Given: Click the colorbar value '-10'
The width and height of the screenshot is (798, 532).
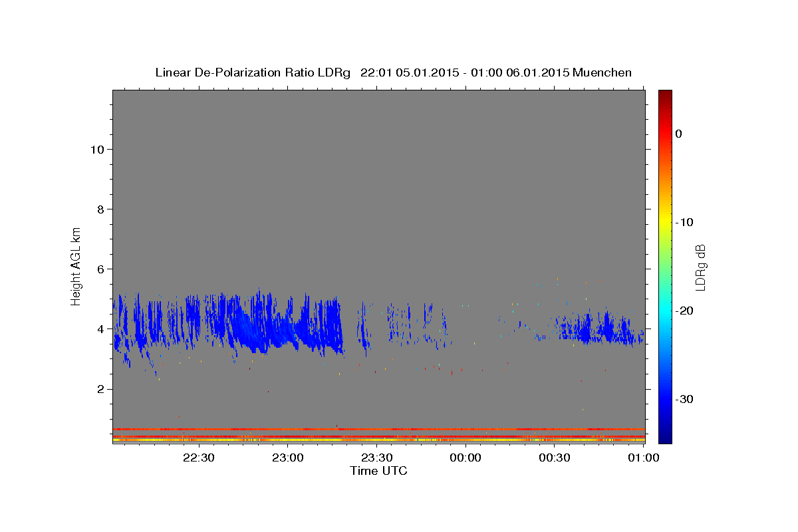Looking at the screenshot, I should (x=684, y=222).
